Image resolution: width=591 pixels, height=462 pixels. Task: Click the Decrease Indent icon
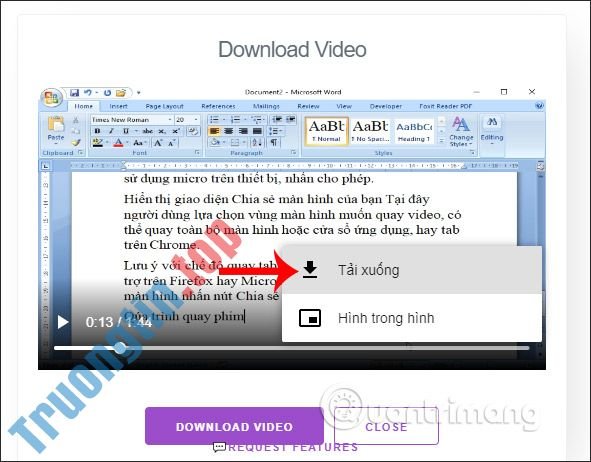277,120
